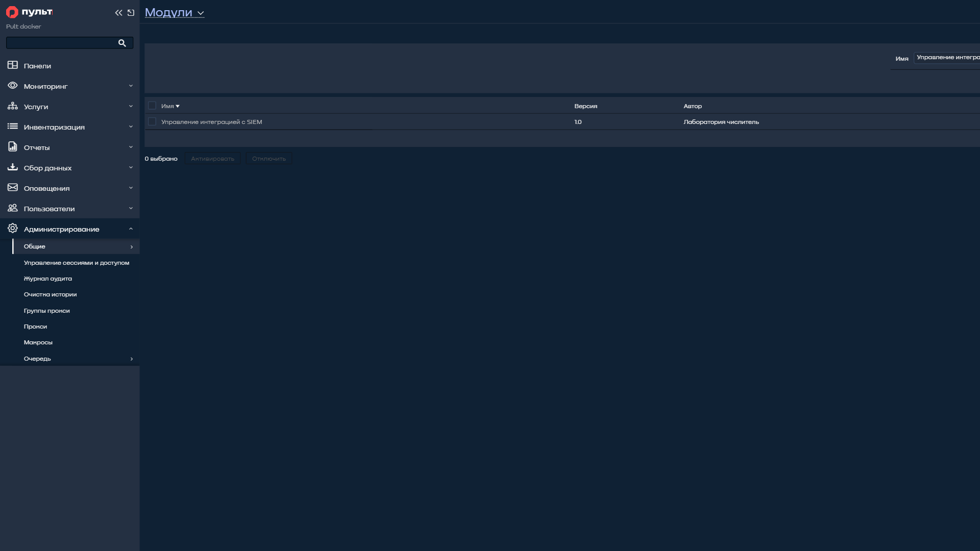The width and height of the screenshot is (980, 551).
Task: Click the Администрирование gear icon
Action: [x=13, y=229]
